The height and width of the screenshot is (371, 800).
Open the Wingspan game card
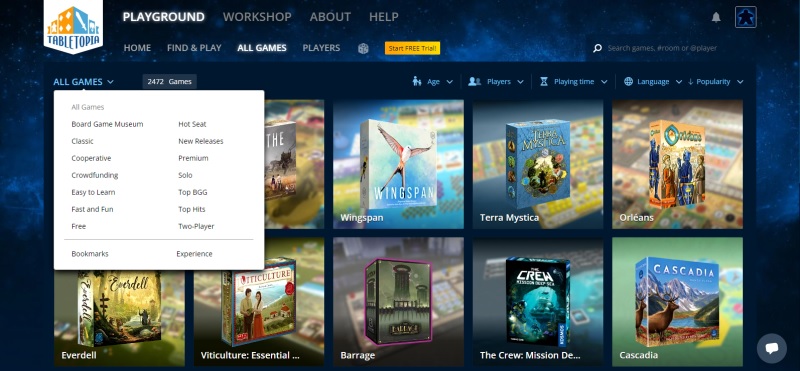click(398, 164)
